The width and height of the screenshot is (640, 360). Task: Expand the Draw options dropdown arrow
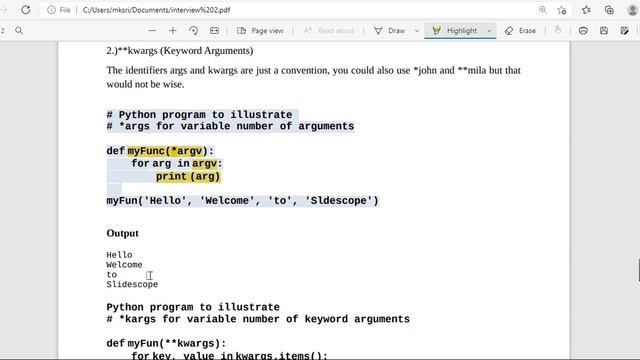coord(417,31)
